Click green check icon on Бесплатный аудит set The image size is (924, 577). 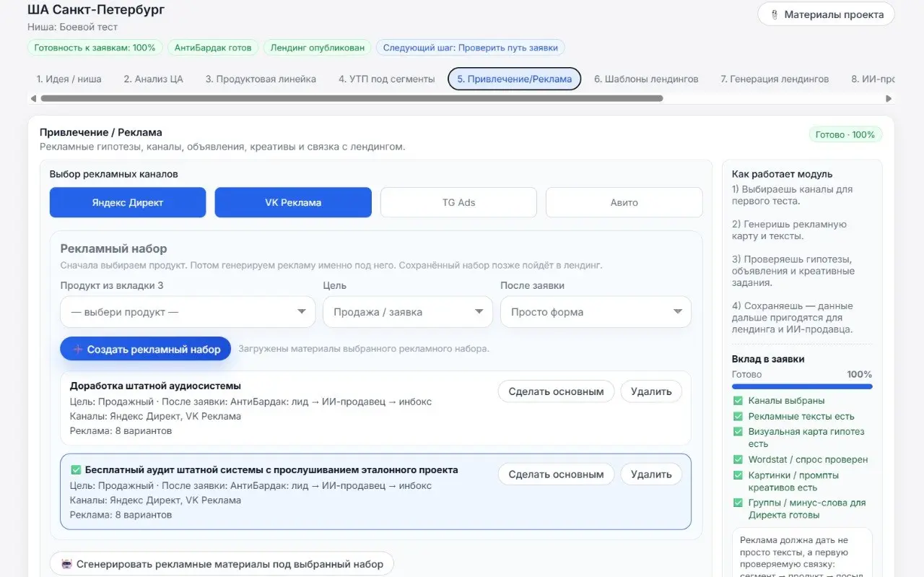(76, 469)
